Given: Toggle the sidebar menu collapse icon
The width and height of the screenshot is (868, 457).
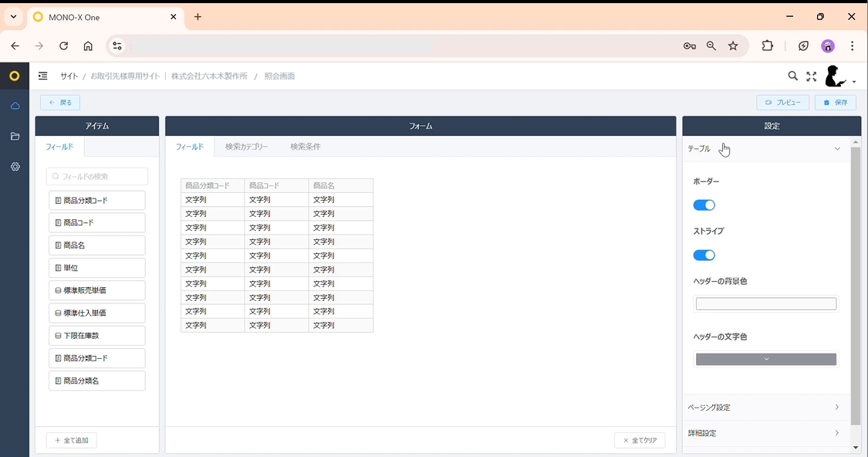Looking at the screenshot, I should point(42,76).
